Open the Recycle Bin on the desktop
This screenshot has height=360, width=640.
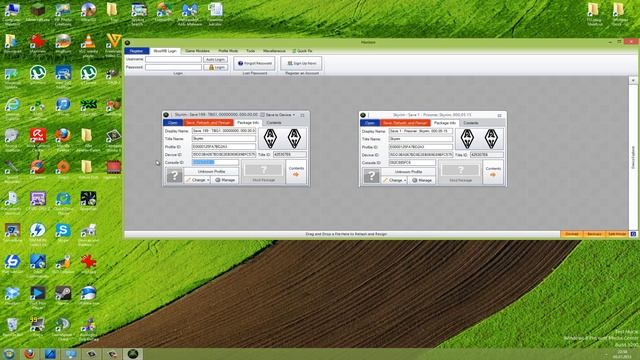coord(12,327)
